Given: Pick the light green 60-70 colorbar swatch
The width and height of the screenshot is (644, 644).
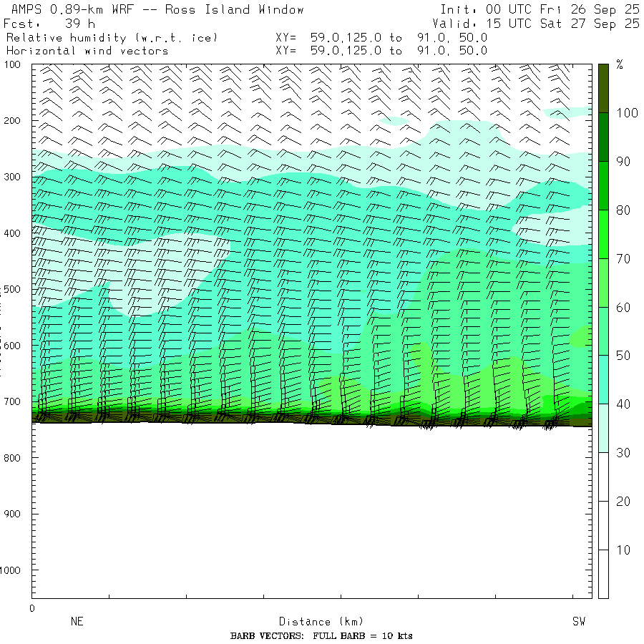Looking at the screenshot, I should click(603, 283).
